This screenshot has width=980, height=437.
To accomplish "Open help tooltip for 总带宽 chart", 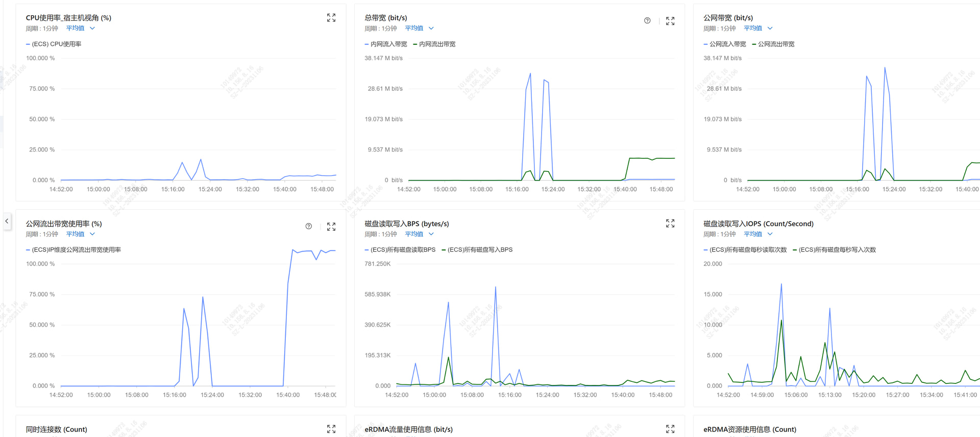I will (647, 21).
